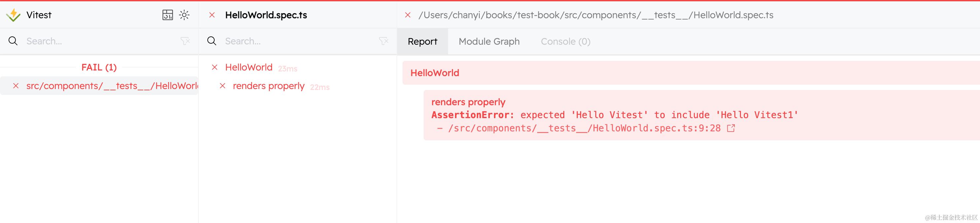Click the fail X icon beside HelloWorld.spec.ts title
Image resolution: width=980 pixels, height=223 pixels.
pos(212,15)
